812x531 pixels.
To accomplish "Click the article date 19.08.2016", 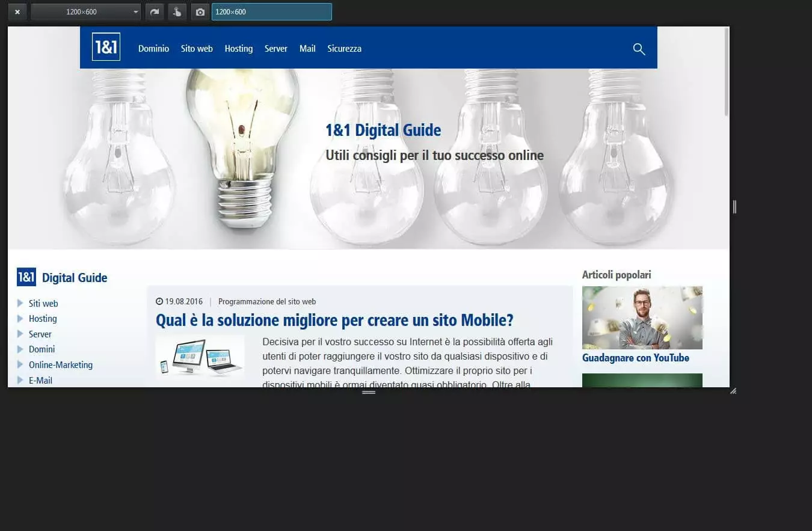I will tap(184, 301).
